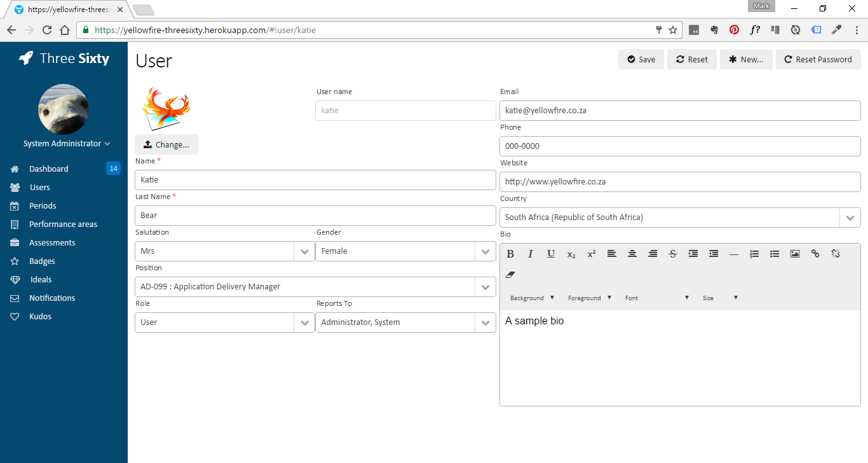Click the WhatFont f? extension icon
Viewport: 868px width, 463px height.
tap(755, 30)
